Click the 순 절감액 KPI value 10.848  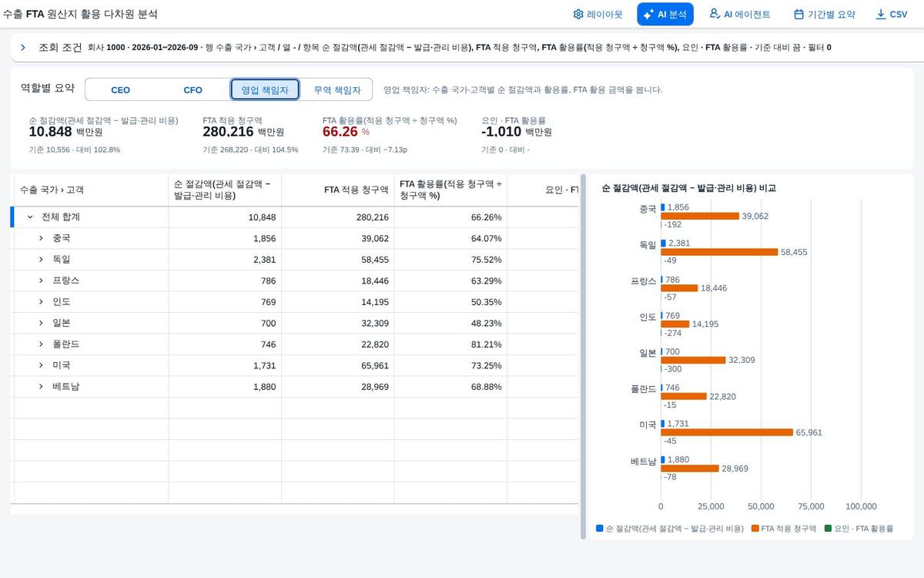50,132
